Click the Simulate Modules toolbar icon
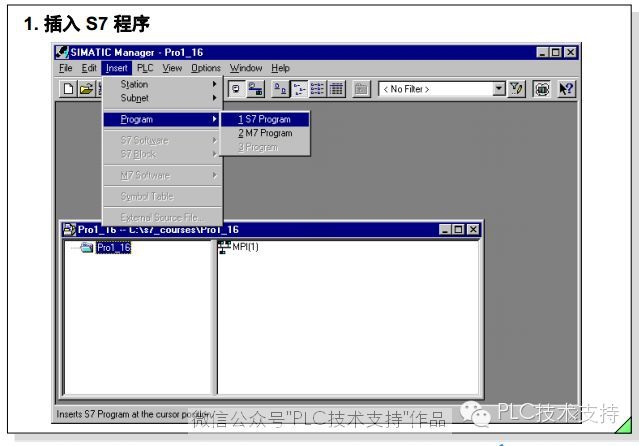Viewport: 639px width, 446px height. 542,88
